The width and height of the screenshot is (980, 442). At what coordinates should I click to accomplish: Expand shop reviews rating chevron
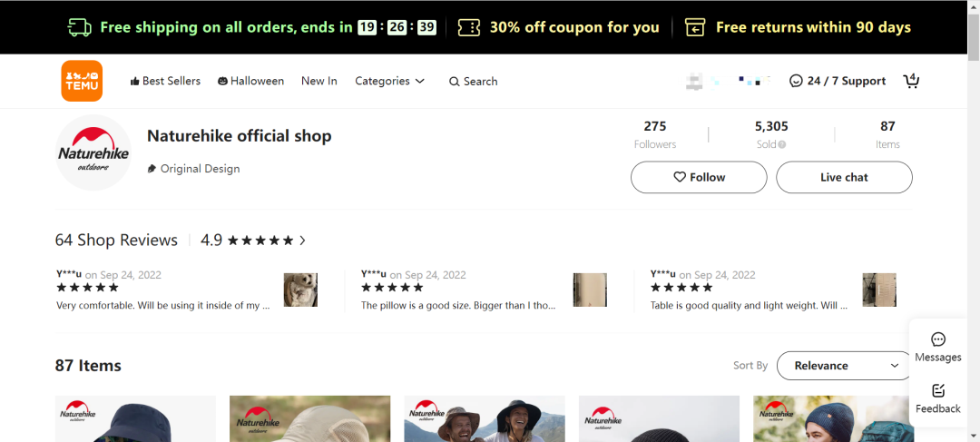click(x=302, y=241)
